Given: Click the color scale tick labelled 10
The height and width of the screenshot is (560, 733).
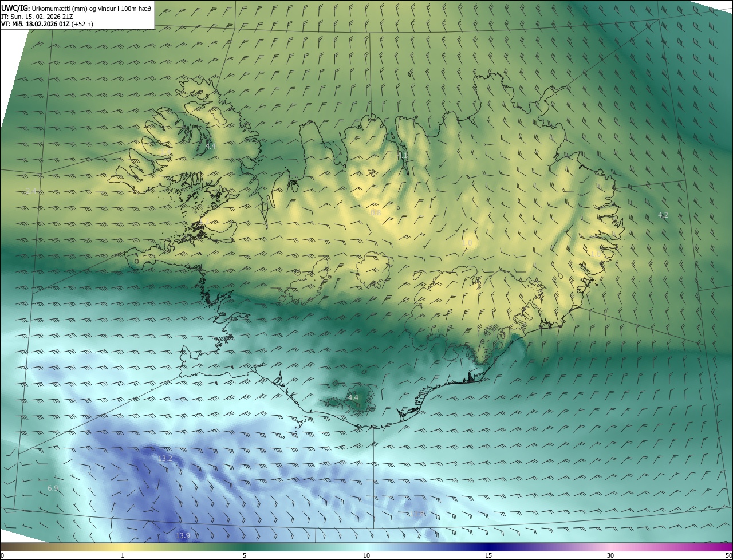Looking at the screenshot, I should point(366,555).
